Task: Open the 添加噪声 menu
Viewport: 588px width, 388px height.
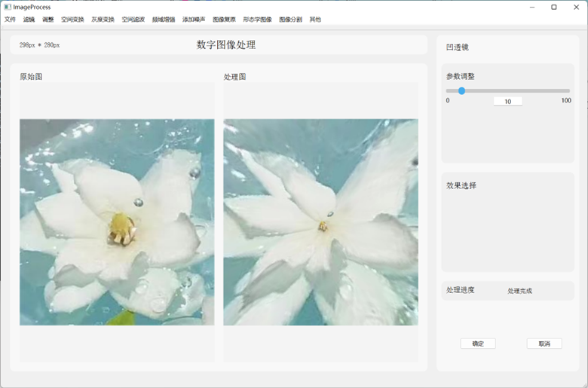Action: point(193,20)
